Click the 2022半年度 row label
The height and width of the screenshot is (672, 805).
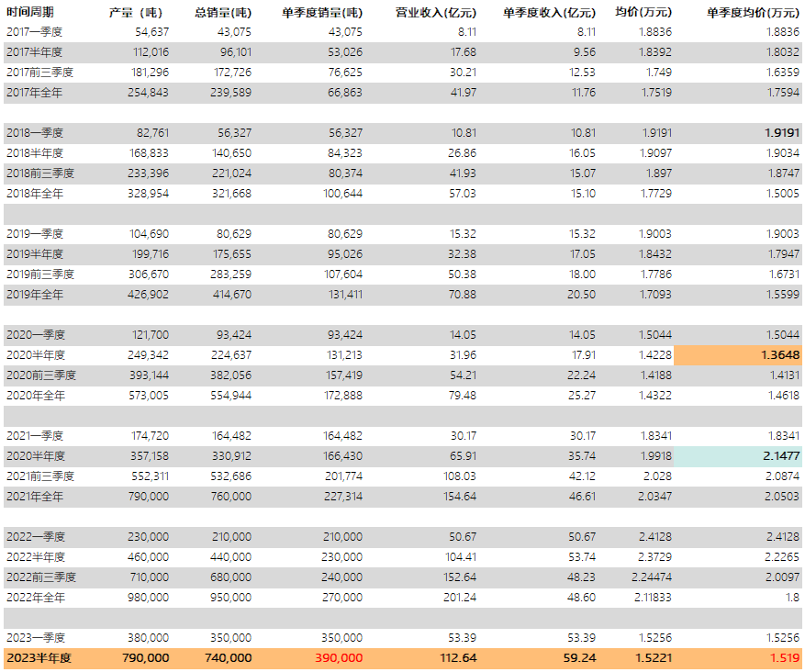click(x=36, y=557)
